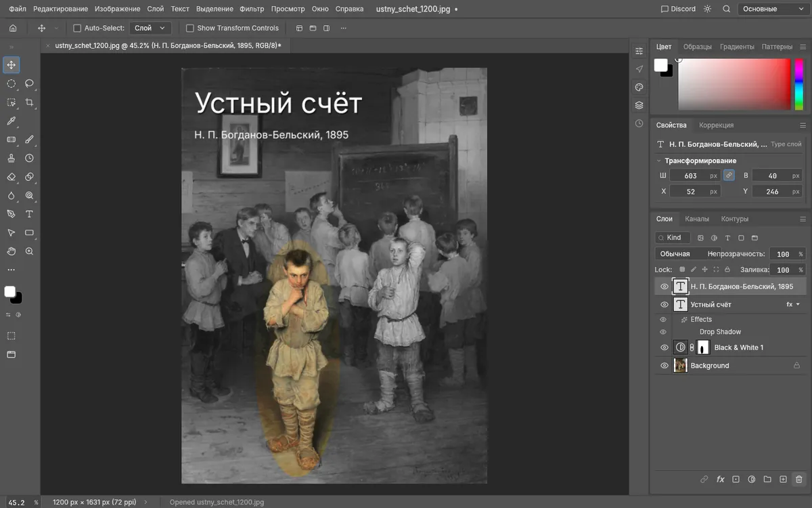Open the extra tools three-dot menu
This screenshot has width=812, height=508.
(11, 270)
